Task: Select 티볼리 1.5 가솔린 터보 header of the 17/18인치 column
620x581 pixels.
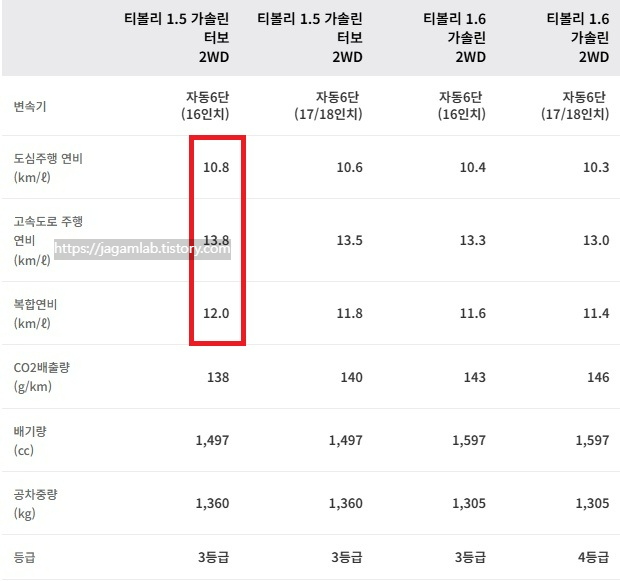Action: (310, 38)
